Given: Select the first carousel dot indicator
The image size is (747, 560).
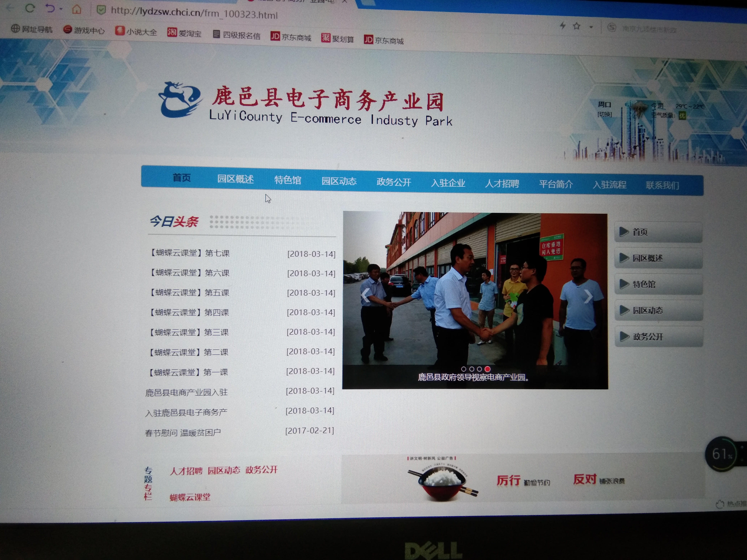Looking at the screenshot, I should pos(464,369).
